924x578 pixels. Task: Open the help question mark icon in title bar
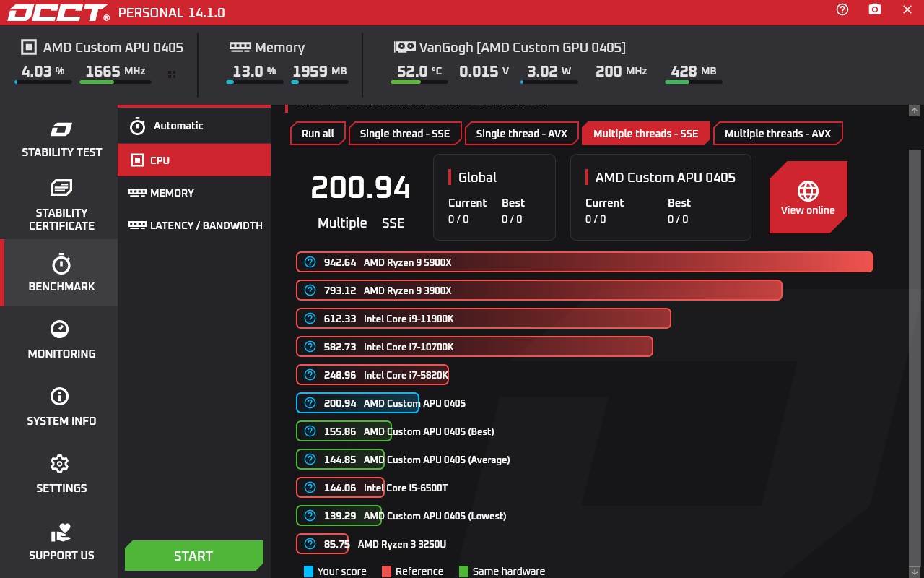pos(842,9)
